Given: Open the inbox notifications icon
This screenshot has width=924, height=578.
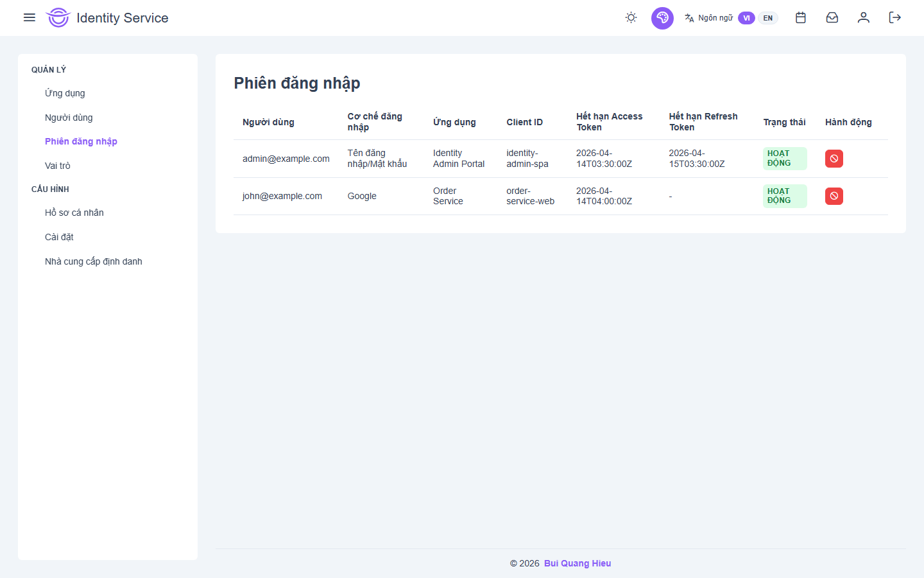Looking at the screenshot, I should (832, 17).
